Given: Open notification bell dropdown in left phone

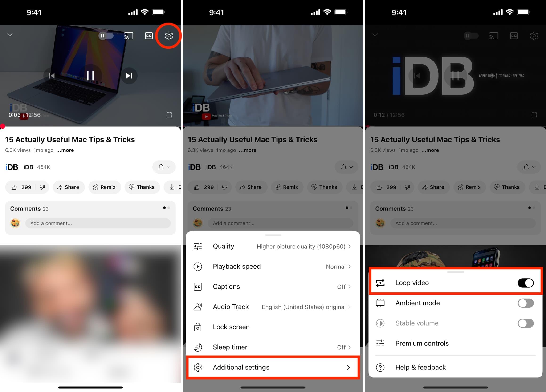Looking at the screenshot, I should click(164, 167).
